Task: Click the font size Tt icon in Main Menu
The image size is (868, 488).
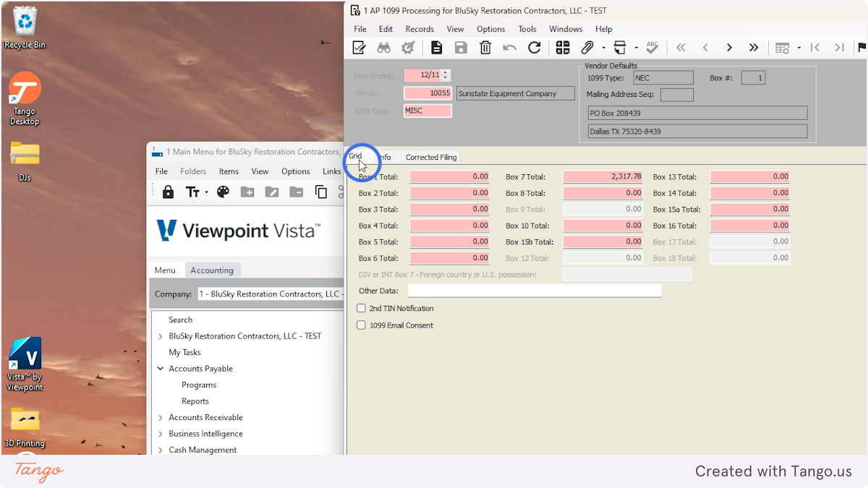Action: (x=192, y=192)
